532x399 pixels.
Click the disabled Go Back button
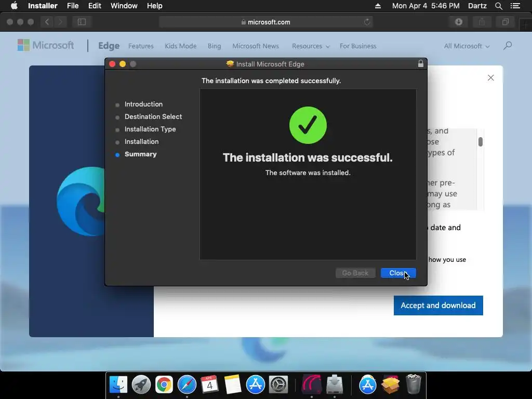[355, 273]
